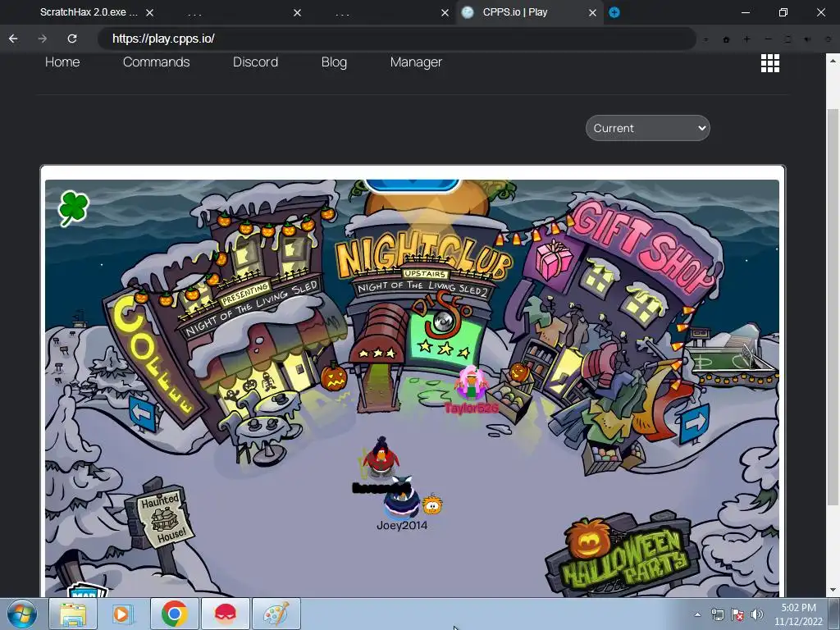This screenshot has height=630, width=840.
Task: Click the red mask app in taskbar
Action: click(x=225, y=614)
